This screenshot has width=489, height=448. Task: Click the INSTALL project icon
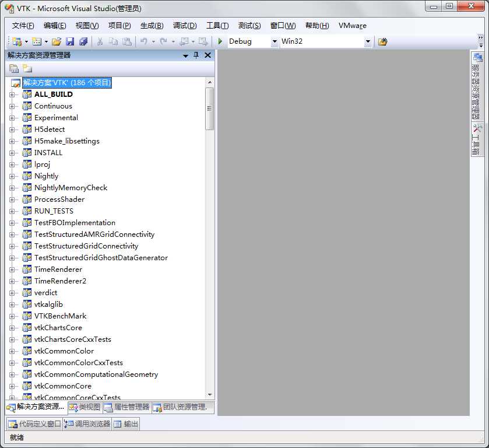point(27,153)
